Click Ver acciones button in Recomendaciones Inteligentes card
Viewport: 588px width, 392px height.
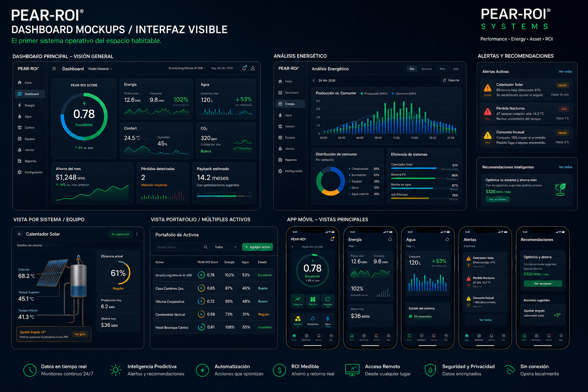pos(498,199)
